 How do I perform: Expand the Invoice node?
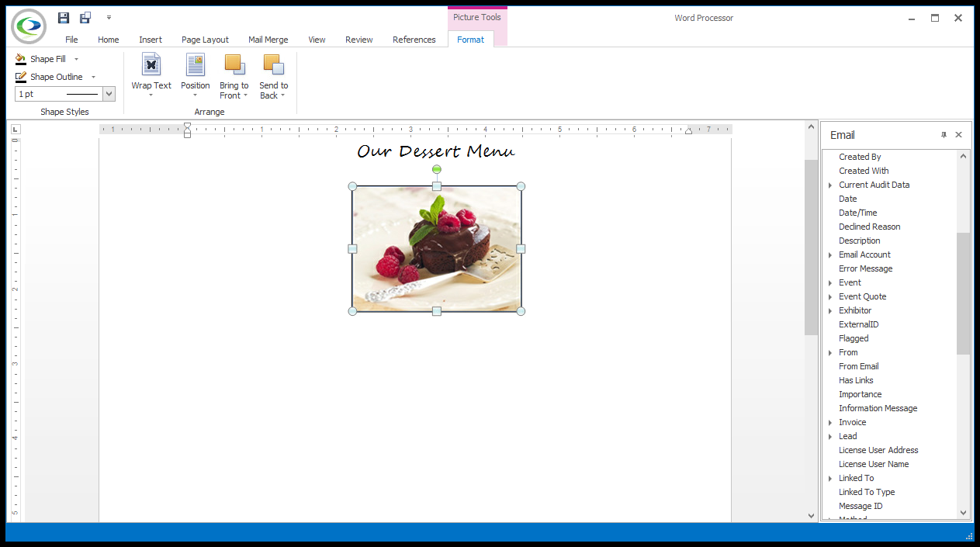coord(830,422)
